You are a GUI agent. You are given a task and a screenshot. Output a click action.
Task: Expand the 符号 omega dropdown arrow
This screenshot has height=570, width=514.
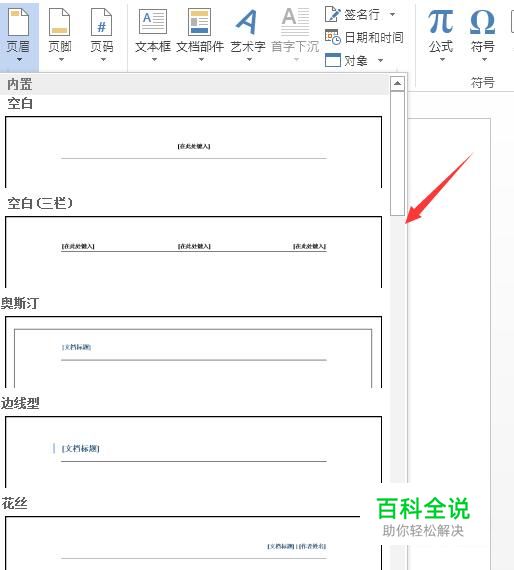click(x=484, y=60)
